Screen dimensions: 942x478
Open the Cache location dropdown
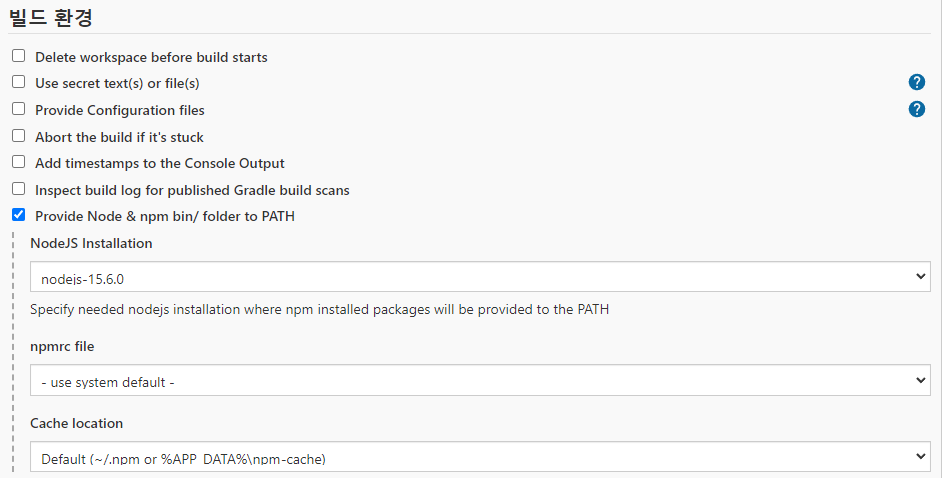pos(480,457)
